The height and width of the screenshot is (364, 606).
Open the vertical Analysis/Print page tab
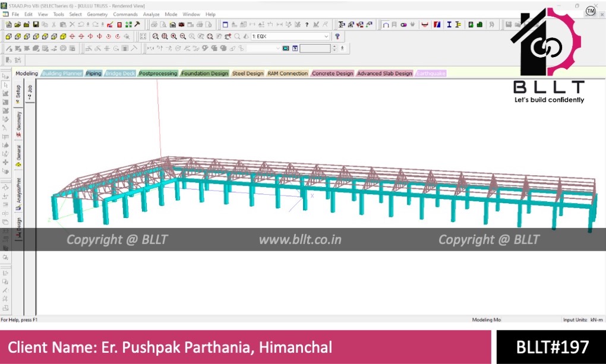pos(18,194)
